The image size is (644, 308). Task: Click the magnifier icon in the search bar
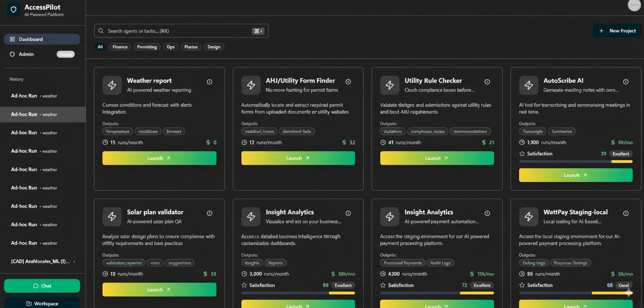pos(101,31)
